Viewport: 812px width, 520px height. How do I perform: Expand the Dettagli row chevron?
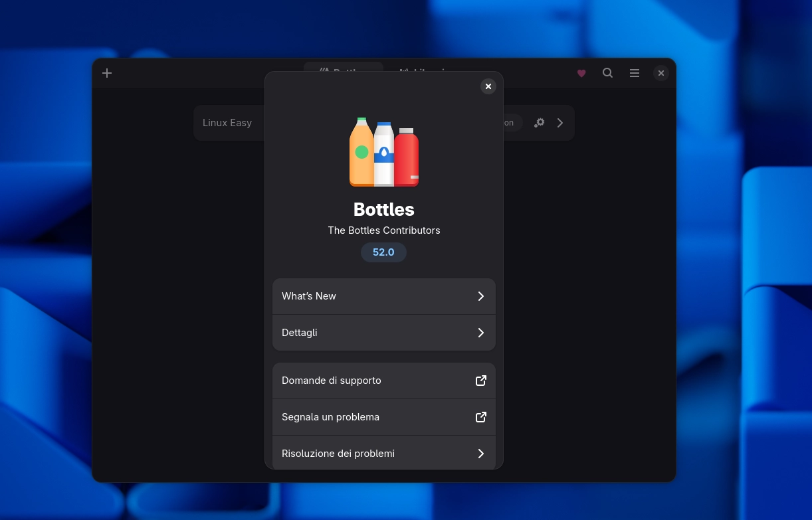[x=480, y=333]
